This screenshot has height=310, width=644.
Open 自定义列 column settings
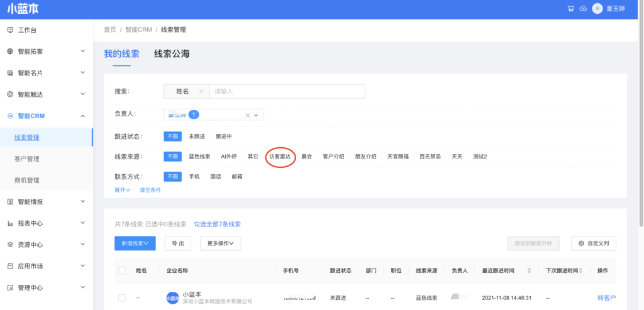click(593, 243)
